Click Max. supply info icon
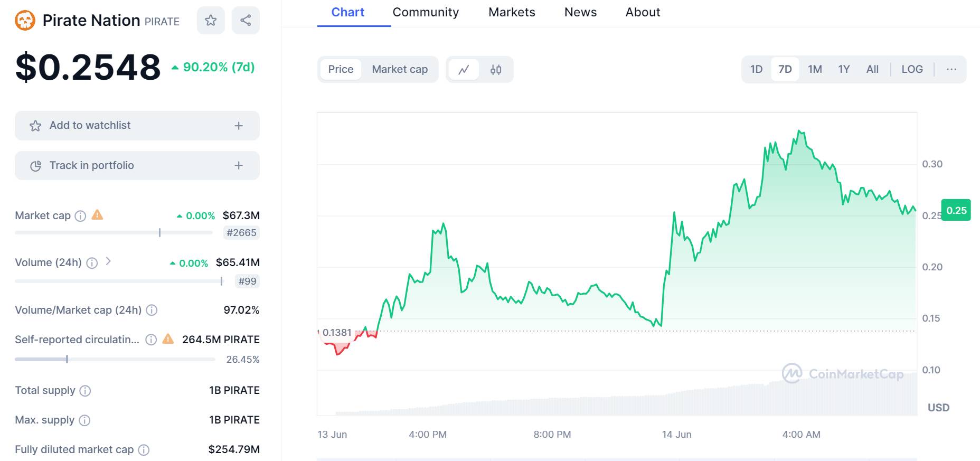 point(84,420)
